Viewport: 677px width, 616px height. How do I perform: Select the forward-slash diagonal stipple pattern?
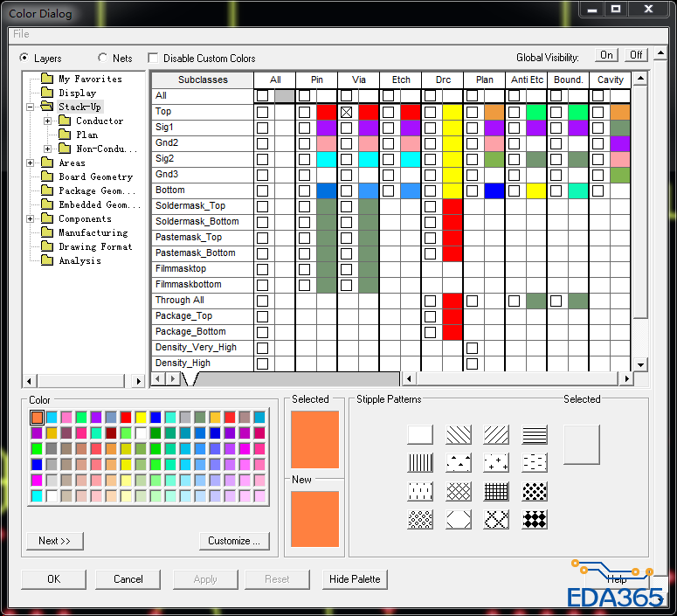pos(496,435)
